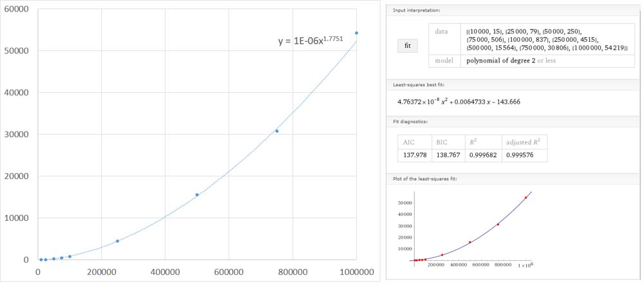Viewport: 644px width, 284px height.
Task: Click the 600000 label on the left chart x-axis
Action: point(229,272)
